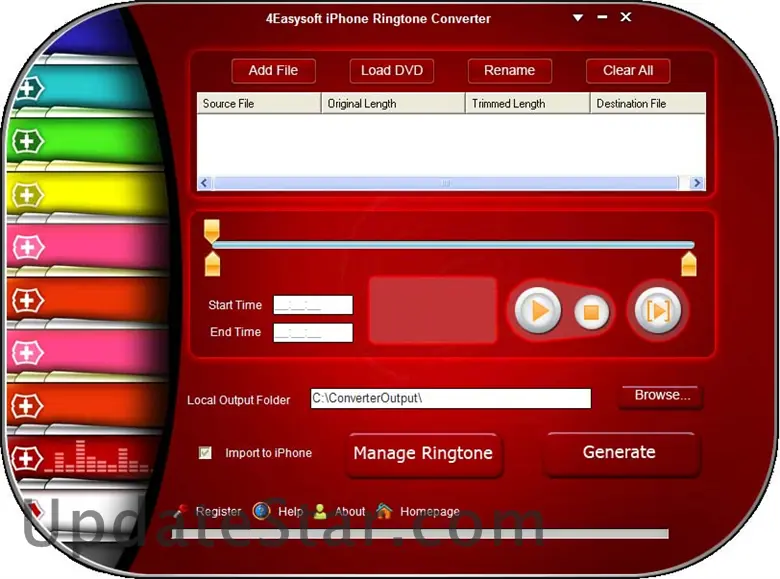
Task: Click the equalizer bars graphic icon
Action: (x=96, y=456)
